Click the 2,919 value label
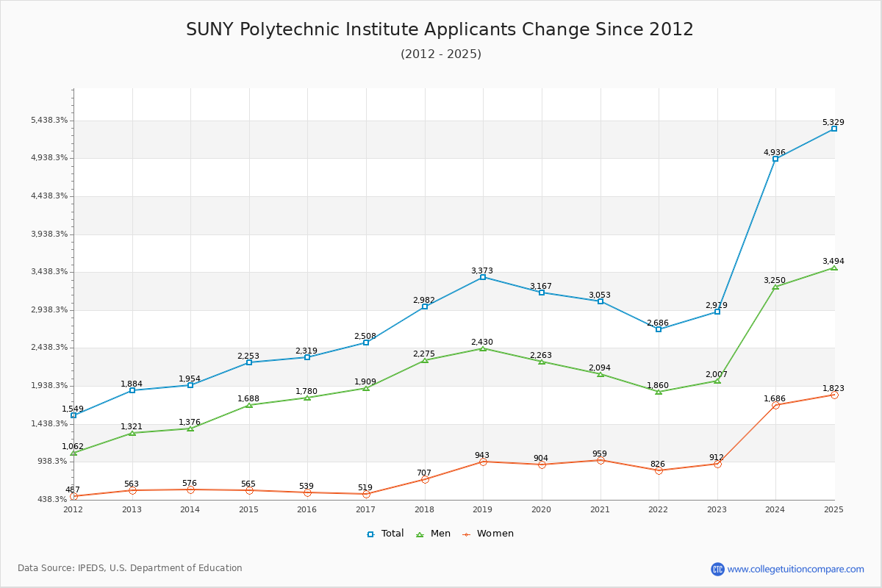The height and width of the screenshot is (588, 882). tap(717, 305)
